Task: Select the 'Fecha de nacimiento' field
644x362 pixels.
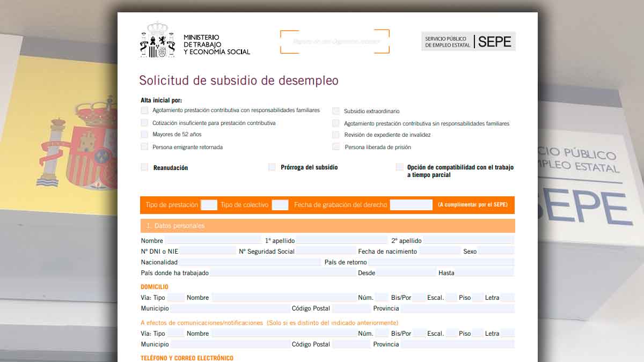Action: tap(440, 251)
